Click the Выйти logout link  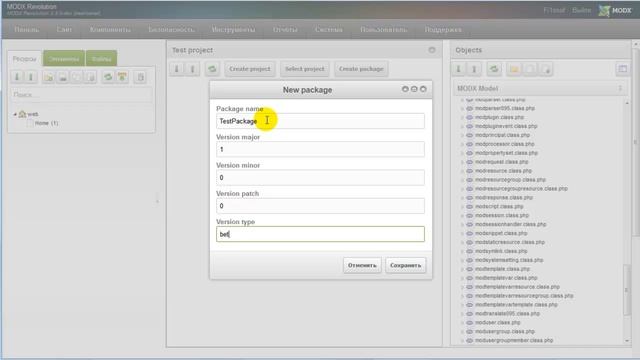581,10
